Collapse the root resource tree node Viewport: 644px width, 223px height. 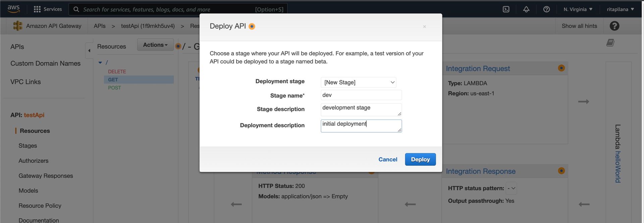point(100,63)
